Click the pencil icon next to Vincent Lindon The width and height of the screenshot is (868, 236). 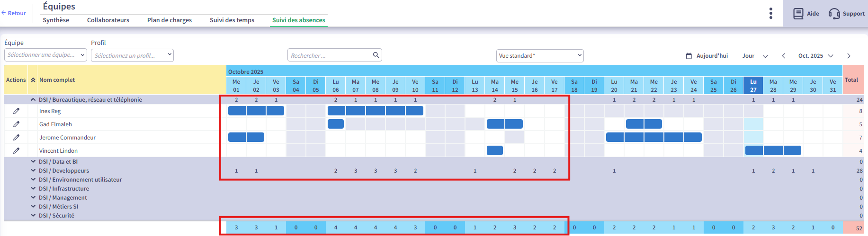tap(16, 151)
